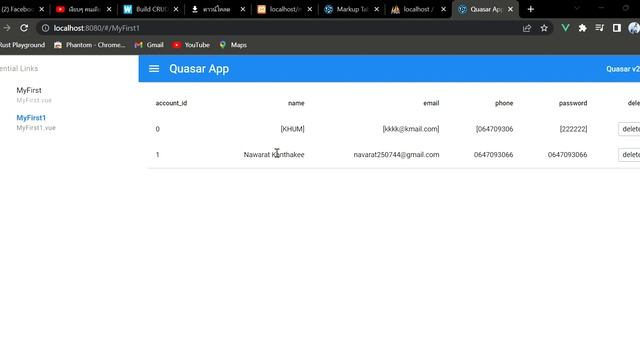Open the Extensions puzzle icon
This screenshot has height=360, width=640.
point(582,28)
